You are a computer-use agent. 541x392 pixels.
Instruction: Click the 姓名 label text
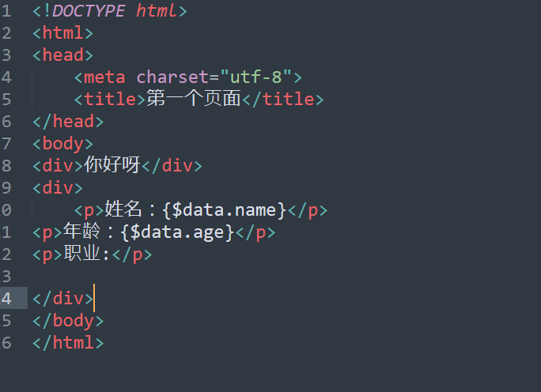coord(123,209)
